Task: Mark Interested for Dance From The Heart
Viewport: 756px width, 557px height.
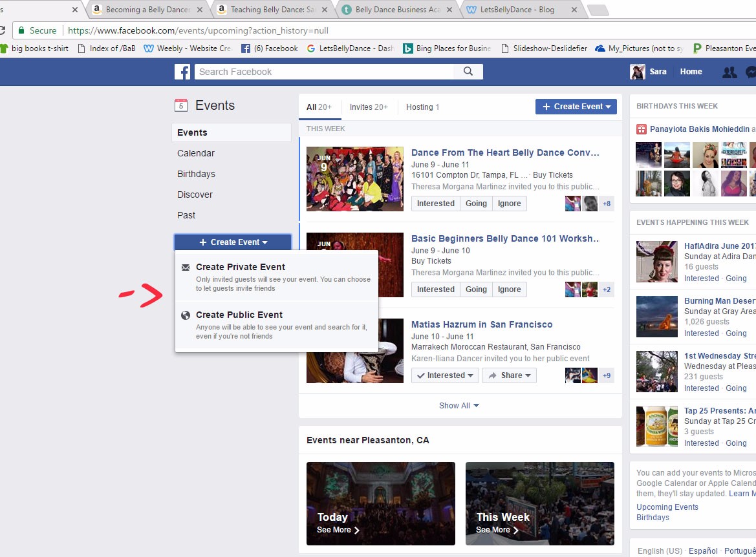Action: [435, 204]
